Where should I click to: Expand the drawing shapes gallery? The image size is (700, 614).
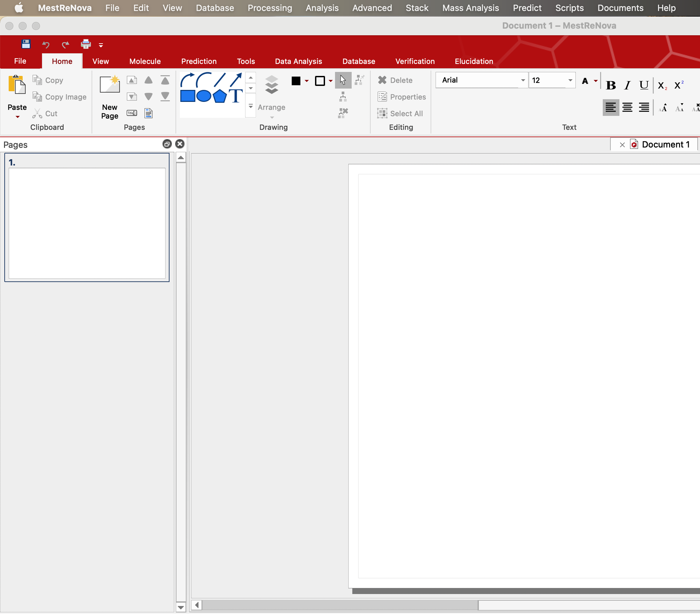(251, 106)
